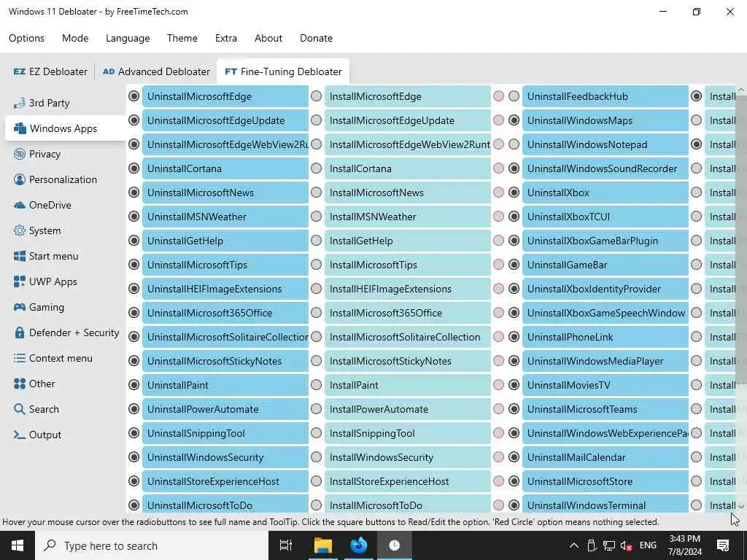This screenshot has height=560, width=747.
Task: Click the muted volume tray icon
Action: [x=626, y=545]
